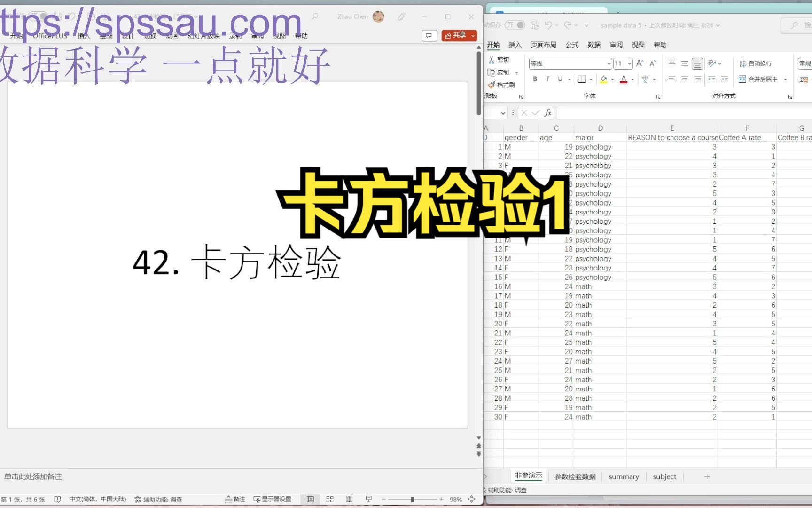812x508 pixels.
Task: Open the summary sheet tab
Action: 624,476
